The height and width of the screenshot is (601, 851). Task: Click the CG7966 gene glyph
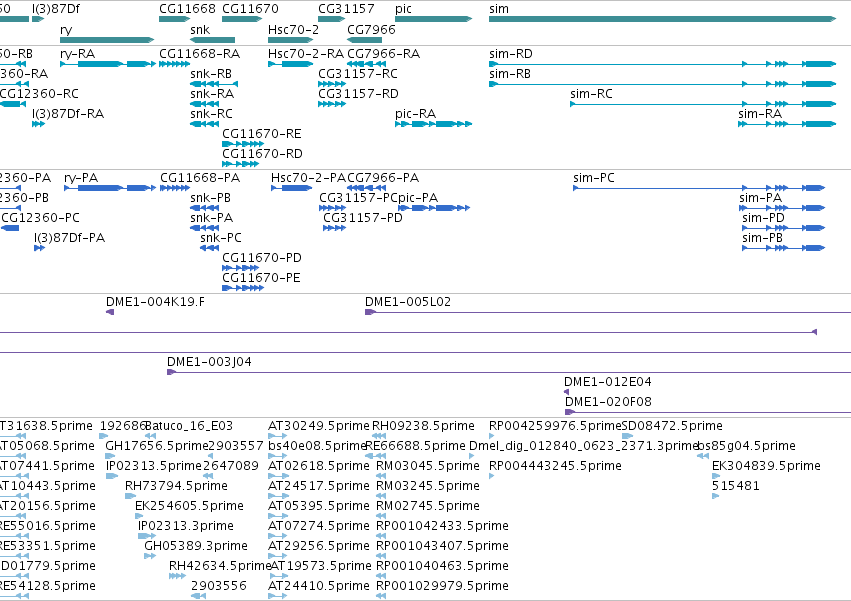tap(364, 40)
